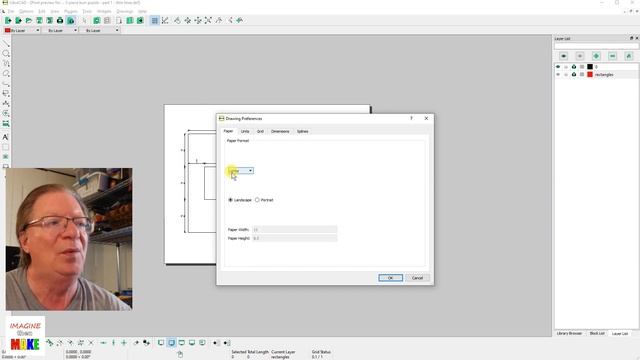The width and height of the screenshot is (640, 360).
Task: Click the Paper Width field
Action: point(294,230)
